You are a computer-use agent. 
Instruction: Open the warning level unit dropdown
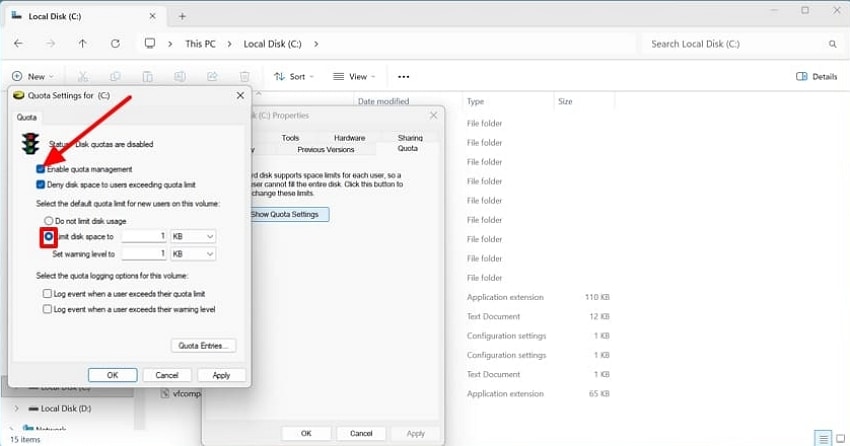[192, 254]
